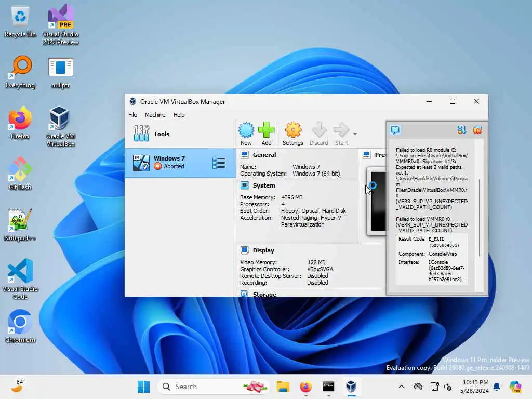
Task: Click the 'IConsole' interface value
Action: point(438,262)
